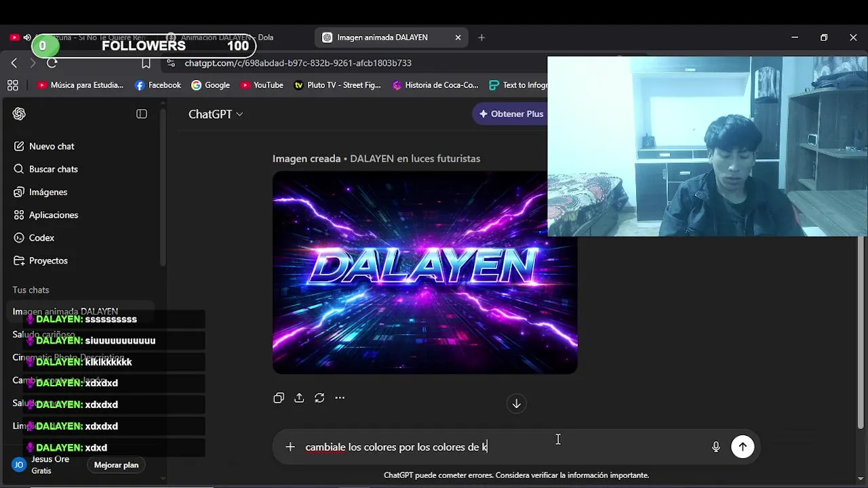The height and width of the screenshot is (488, 868).
Task: Click the plus attach button in composer
Action: (x=290, y=447)
